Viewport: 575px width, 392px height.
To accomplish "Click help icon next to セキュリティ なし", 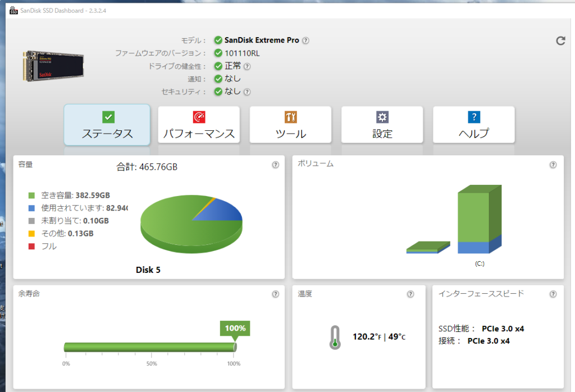I will (x=247, y=92).
